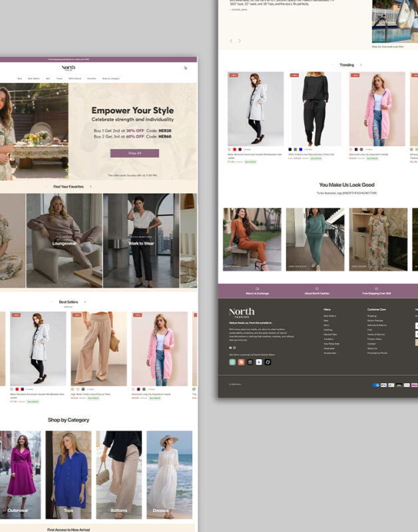The image size is (418, 532).
Task: Click the blue-on-white app icon in footer
Action: pyautogui.click(x=259, y=362)
